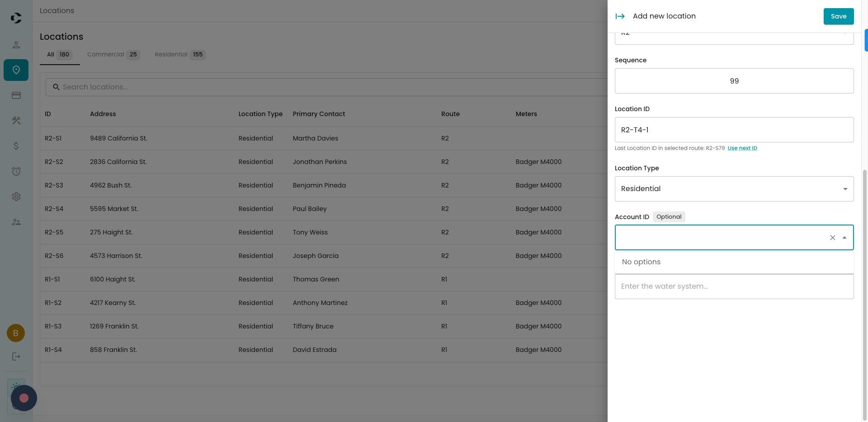
Task: Click the Sequence input field
Action: (x=734, y=81)
